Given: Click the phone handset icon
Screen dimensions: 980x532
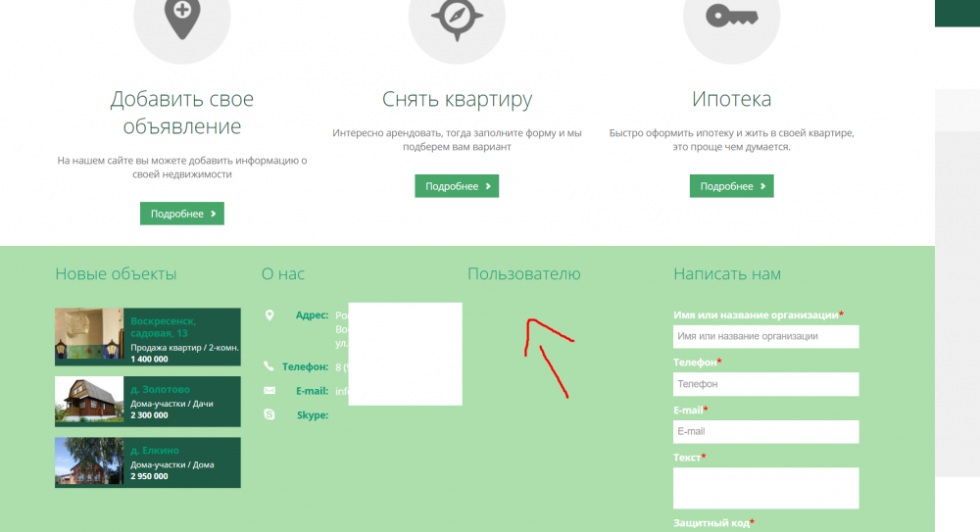Looking at the screenshot, I should [269, 366].
